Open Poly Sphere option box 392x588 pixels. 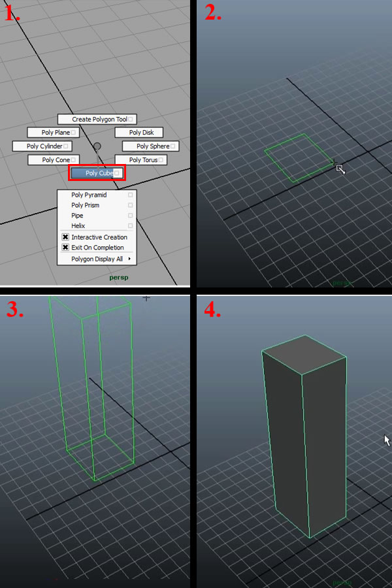pos(172,146)
